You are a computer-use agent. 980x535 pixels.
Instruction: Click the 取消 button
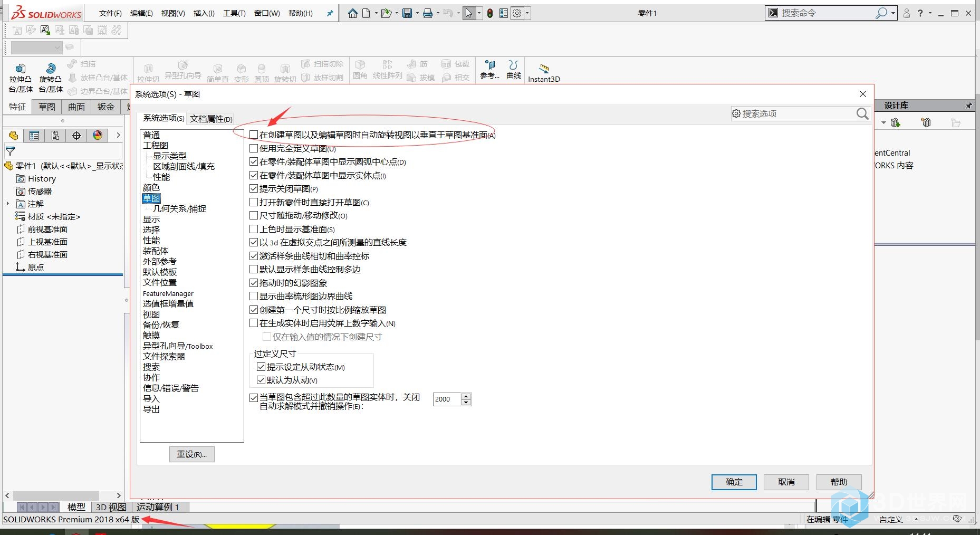pos(786,482)
